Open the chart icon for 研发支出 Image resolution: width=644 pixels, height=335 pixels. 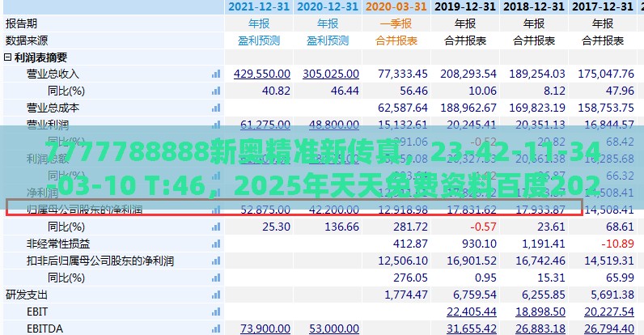(x=216, y=295)
